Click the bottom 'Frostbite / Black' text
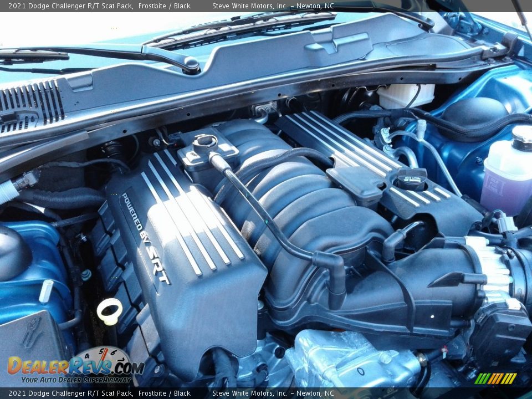 164,393
